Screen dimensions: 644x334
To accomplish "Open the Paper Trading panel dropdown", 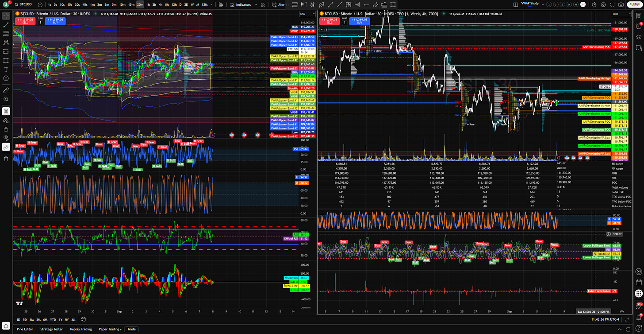I will (x=110, y=329).
